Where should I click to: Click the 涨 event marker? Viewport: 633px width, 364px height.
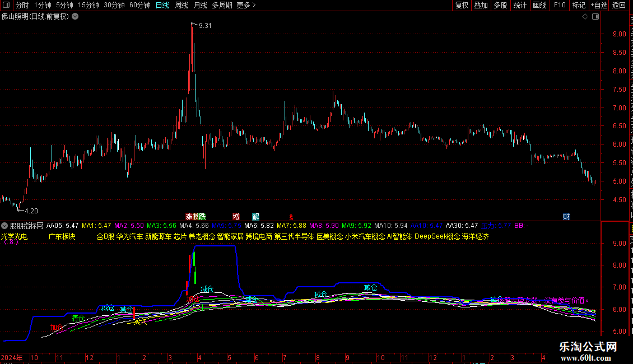[189, 217]
